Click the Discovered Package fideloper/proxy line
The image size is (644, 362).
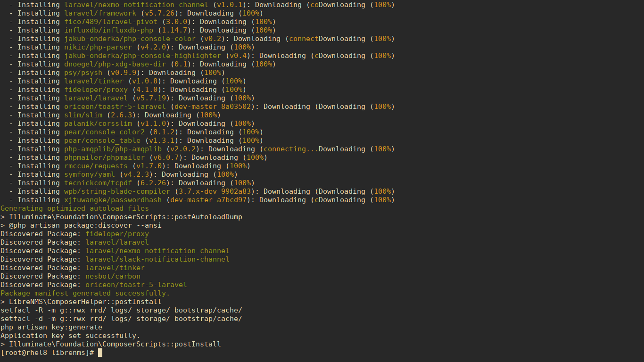[116, 233]
